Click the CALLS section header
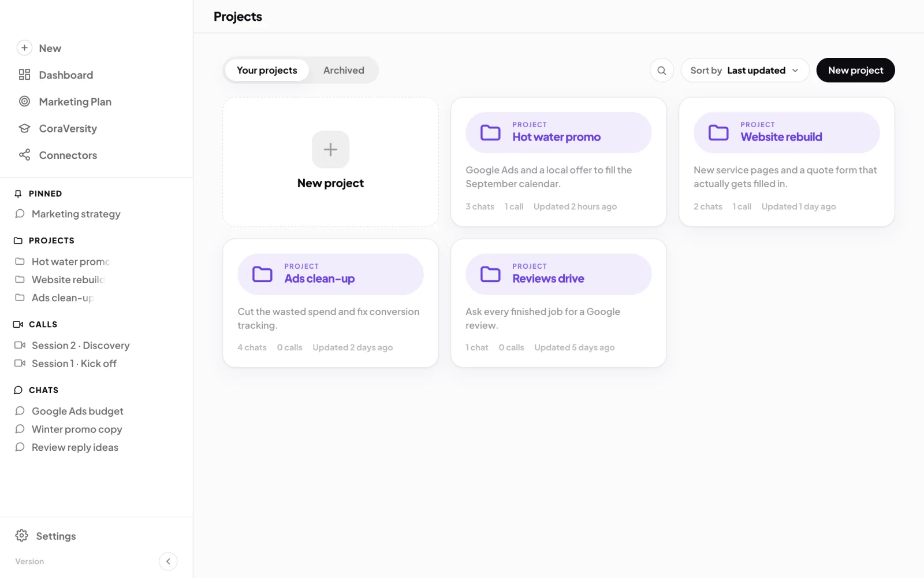924x578 pixels. [43, 324]
